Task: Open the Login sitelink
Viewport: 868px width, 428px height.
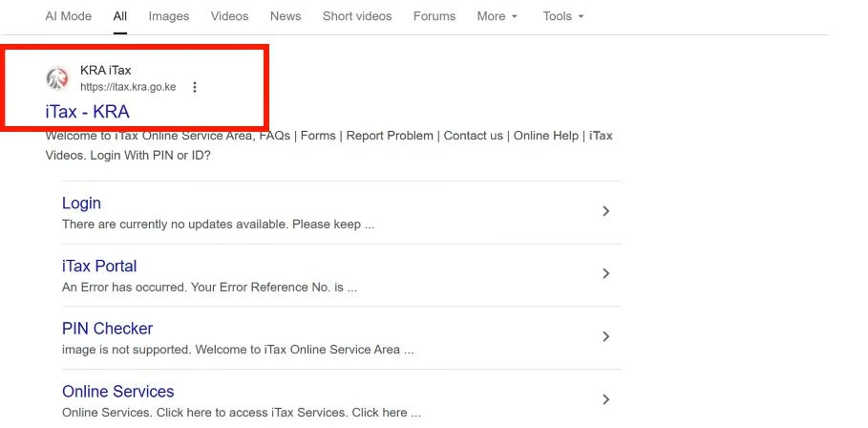Action: (81, 203)
